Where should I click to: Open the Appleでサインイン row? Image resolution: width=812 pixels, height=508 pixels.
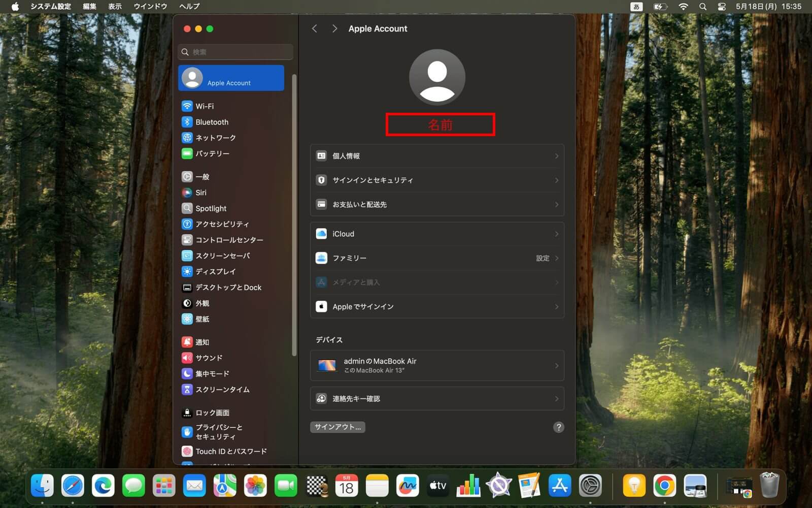pyautogui.click(x=437, y=307)
